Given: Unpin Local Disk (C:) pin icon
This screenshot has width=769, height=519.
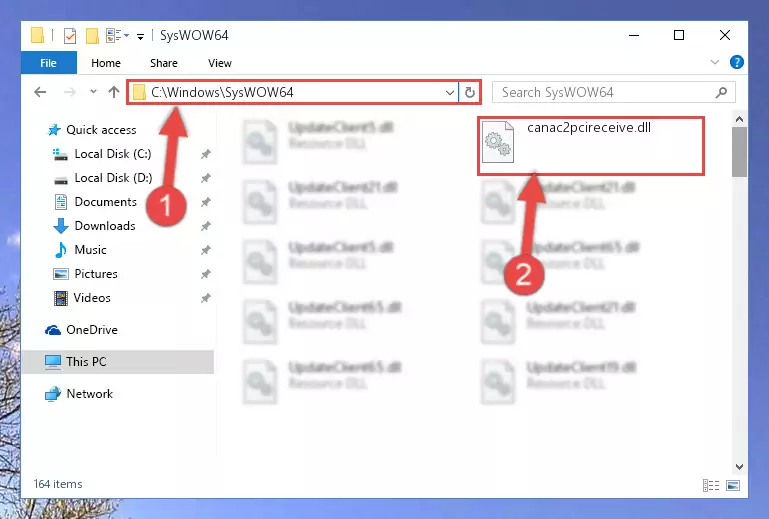Looking at the screenshot, I should click(205, 154).
